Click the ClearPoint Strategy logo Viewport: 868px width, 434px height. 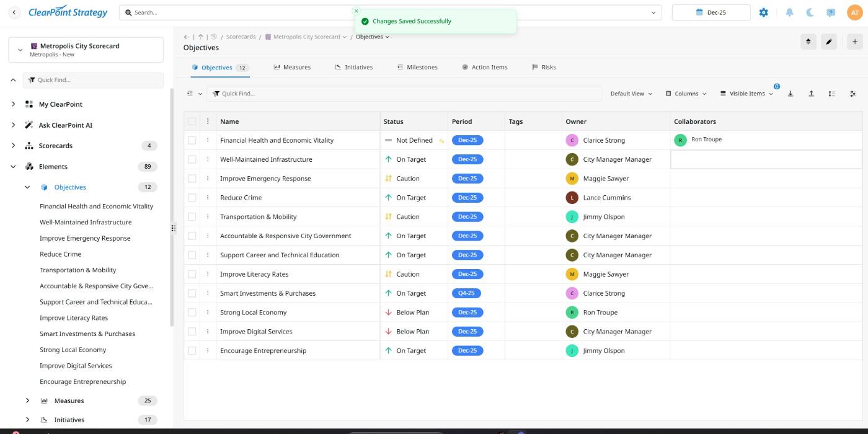pos(68,12)
